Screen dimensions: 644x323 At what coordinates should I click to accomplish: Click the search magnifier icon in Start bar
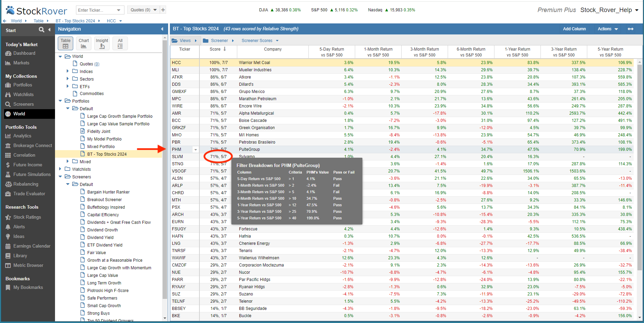(x=42, y=30)
